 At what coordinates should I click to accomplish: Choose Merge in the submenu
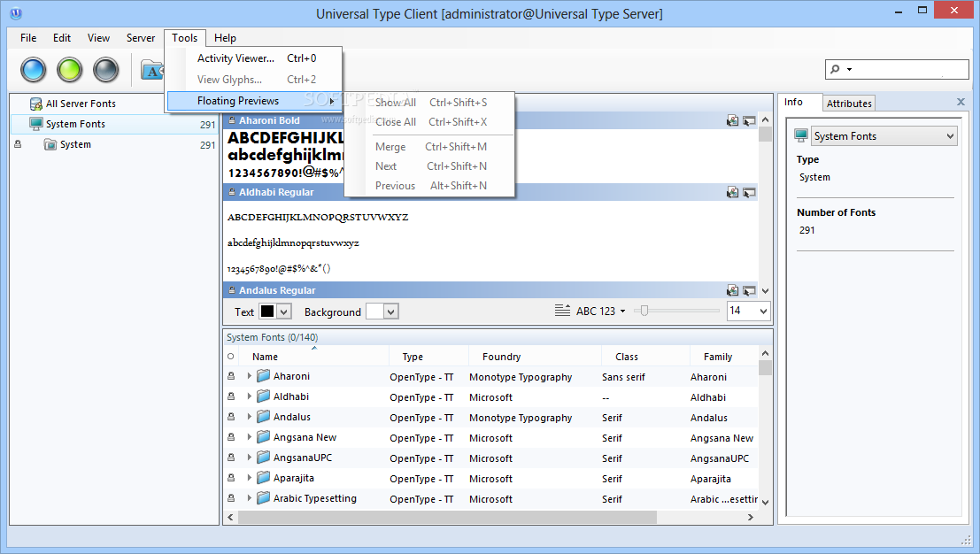click(430, 147)
